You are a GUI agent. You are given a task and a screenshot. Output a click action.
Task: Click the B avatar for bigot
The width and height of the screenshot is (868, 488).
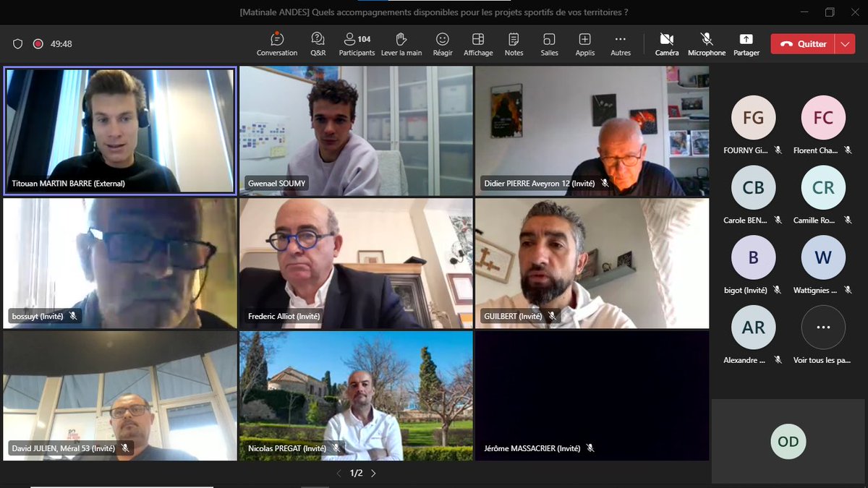[x=753, y=257]
